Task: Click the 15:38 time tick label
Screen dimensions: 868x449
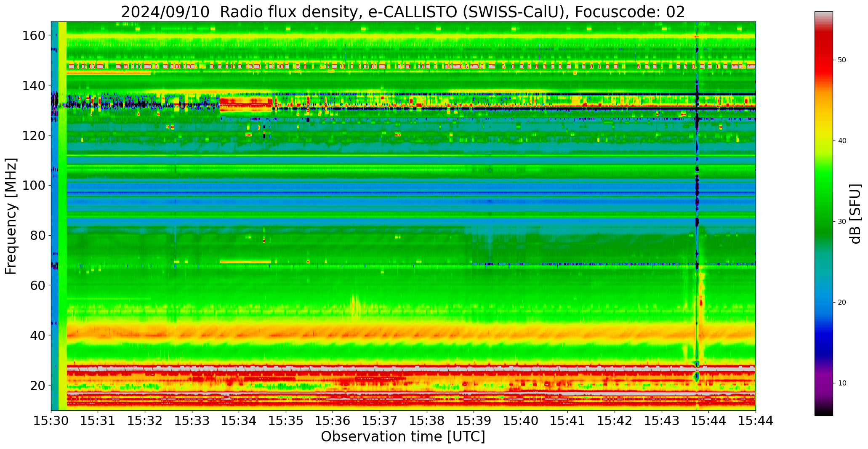Action: click(x=427, y=420)
